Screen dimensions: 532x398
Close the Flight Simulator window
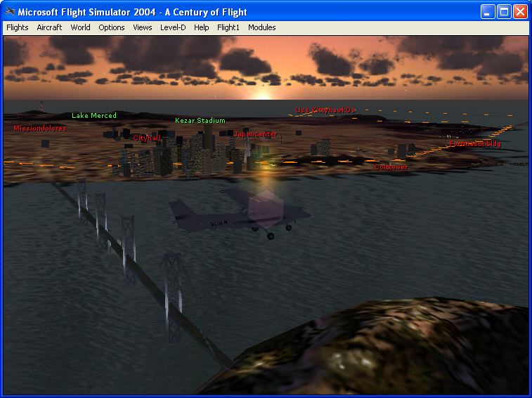520,12
